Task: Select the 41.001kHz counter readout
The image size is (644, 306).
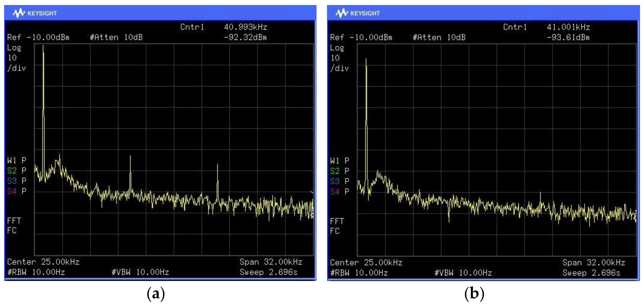Action: (568, 27)
